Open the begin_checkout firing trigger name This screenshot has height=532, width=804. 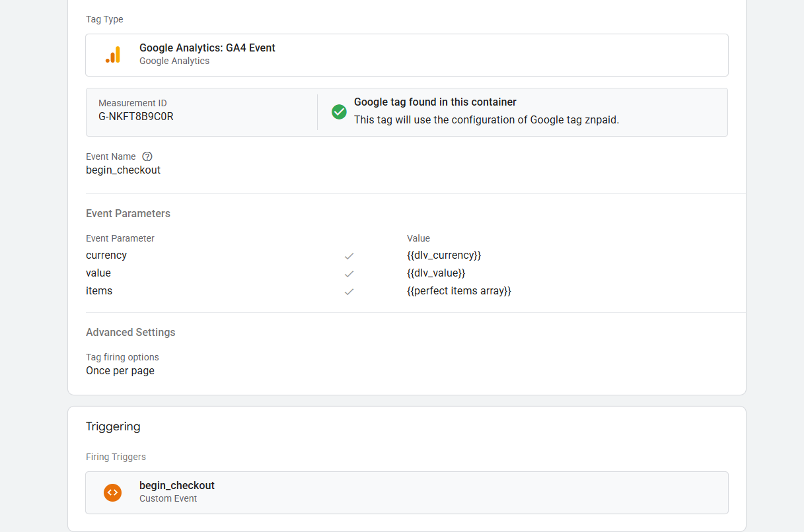pyautogui.click(x=176, y=486)
